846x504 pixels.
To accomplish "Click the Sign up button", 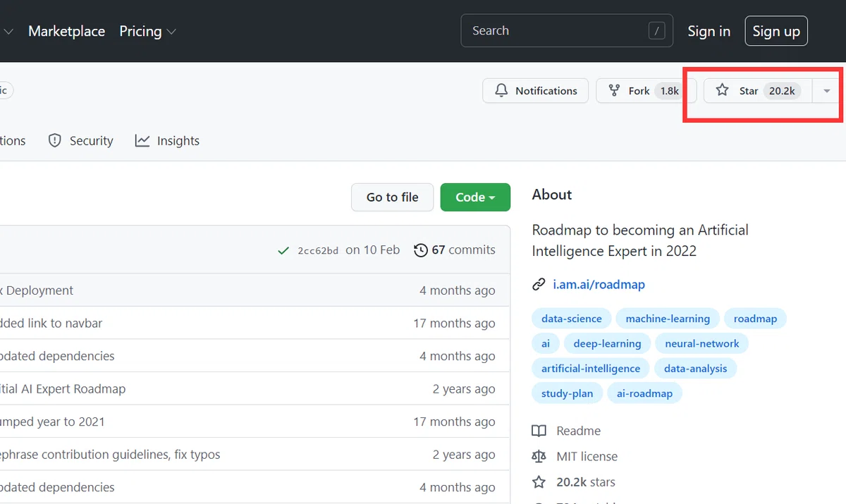I will 776,31.
